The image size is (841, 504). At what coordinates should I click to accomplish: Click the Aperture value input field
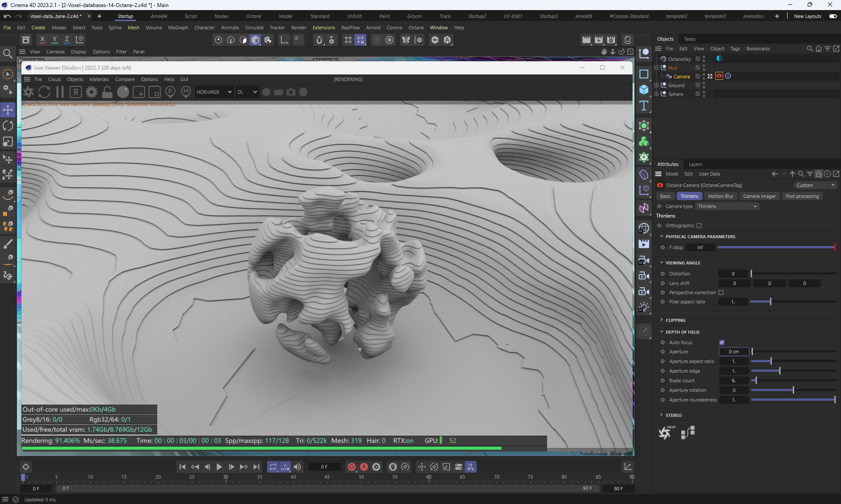pyautogui.click(x=734, y=352)
